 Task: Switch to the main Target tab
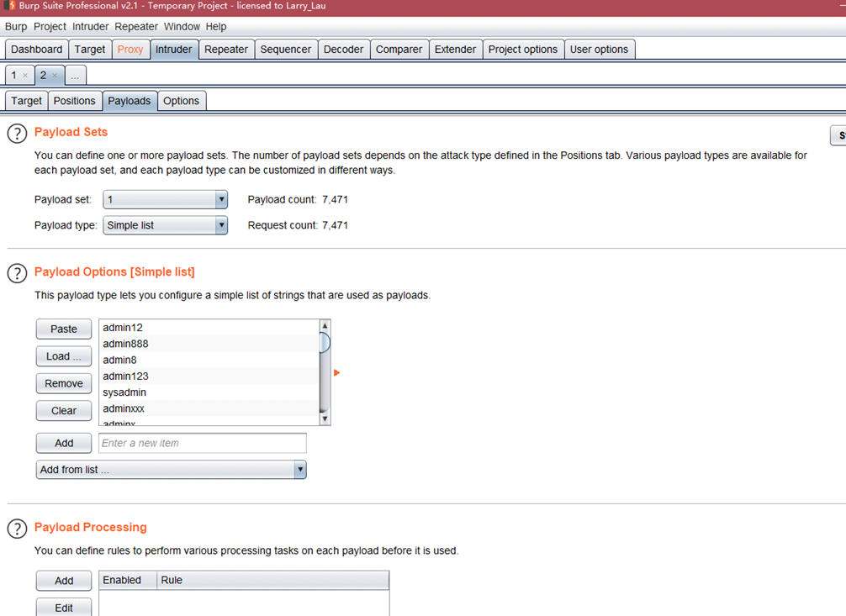pos(90,49)
